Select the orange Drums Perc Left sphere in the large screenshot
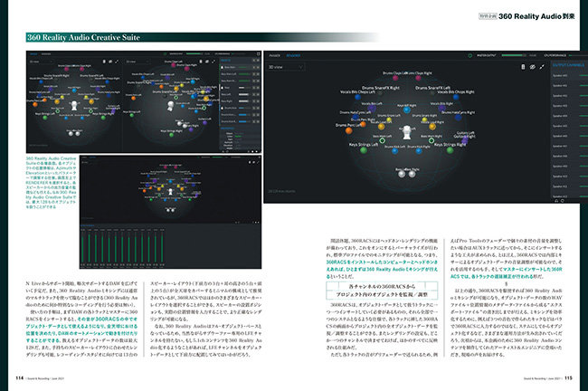Screen dimensions: 588x391 point(349,130)
